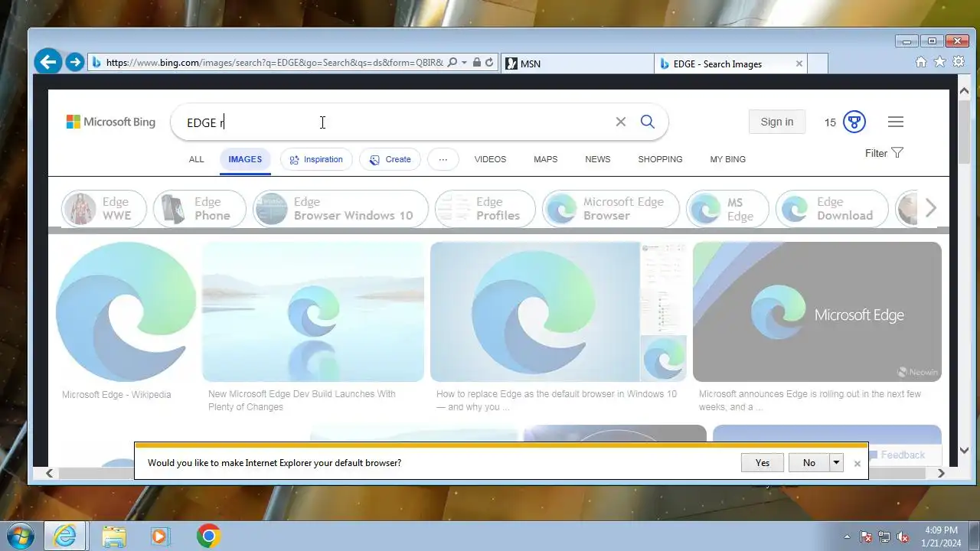980x551 pixels.
Task: Switch to the MSN tab
Action: pos(577,64)
